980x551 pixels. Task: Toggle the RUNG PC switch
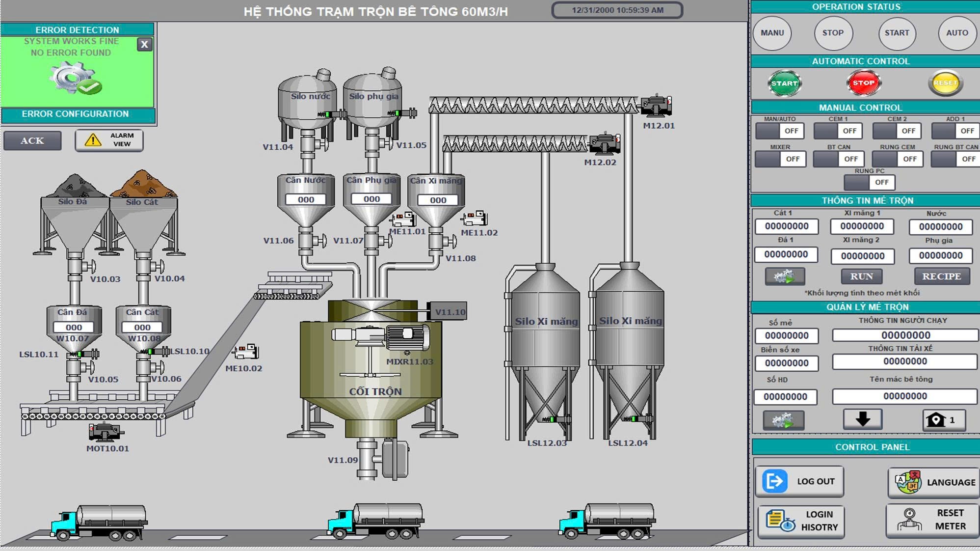pyautogui.click(x=869, y=182)
